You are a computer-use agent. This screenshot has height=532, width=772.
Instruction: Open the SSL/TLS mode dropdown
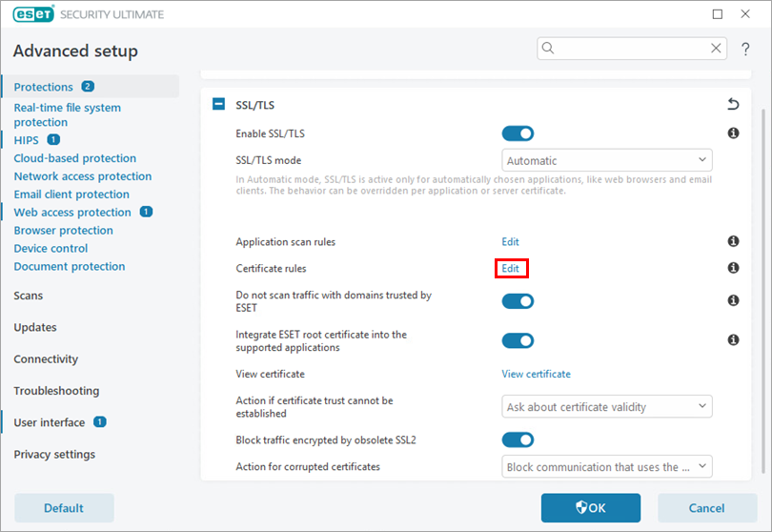[606, 160]
